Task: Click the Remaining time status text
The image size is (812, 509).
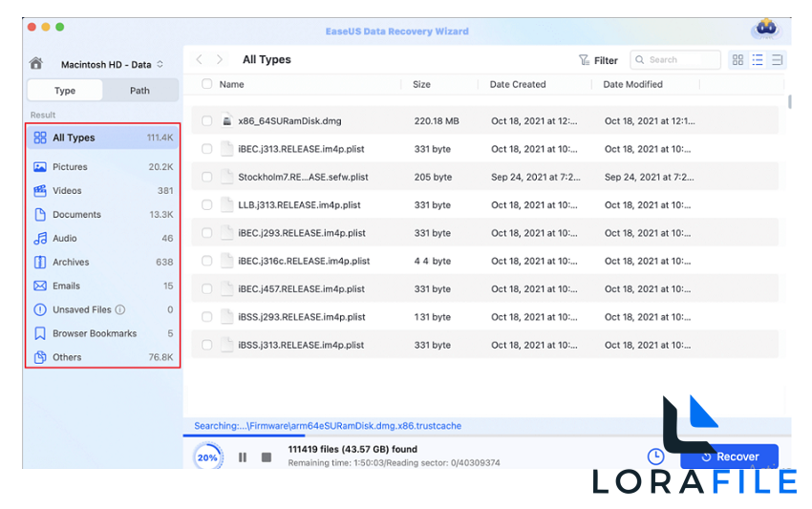Action: (x=395, y=463)
